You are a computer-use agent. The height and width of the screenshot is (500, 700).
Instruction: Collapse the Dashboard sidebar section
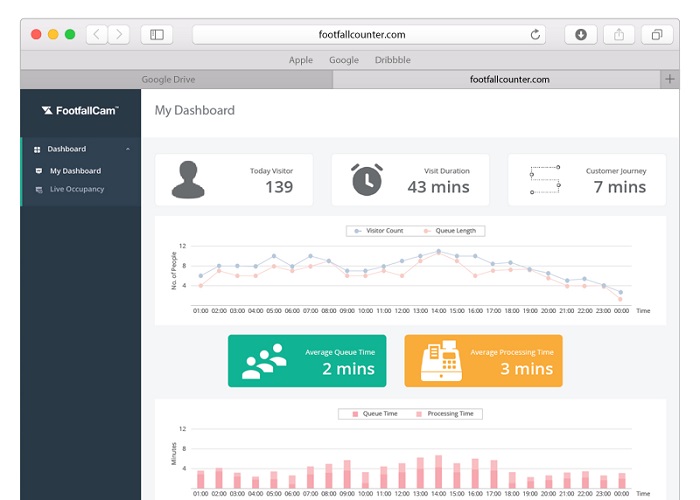click(x=127, y=149)
